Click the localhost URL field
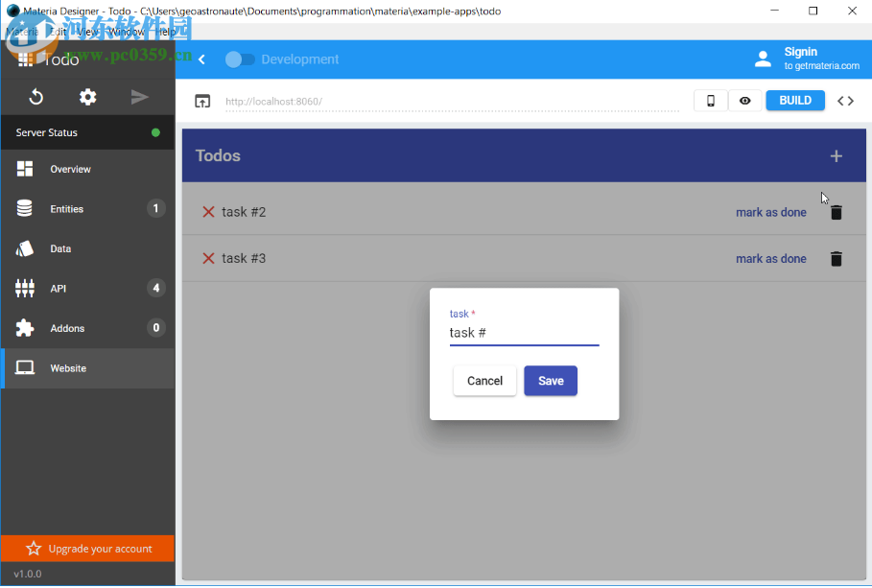This screenshot has width=872, height=588. (452, 102)
